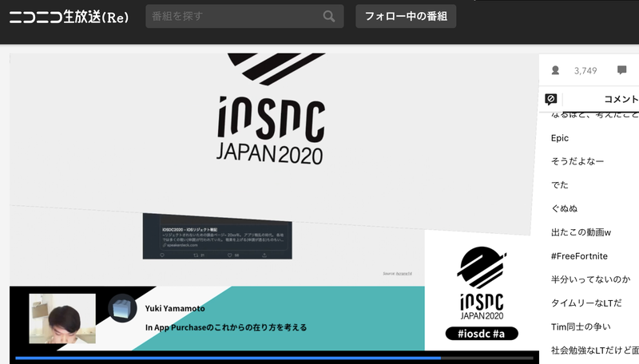The width and height of the screenshot is (639, 364).
Task: Click the comment count speech bubble icon
Action: [622, 70]
